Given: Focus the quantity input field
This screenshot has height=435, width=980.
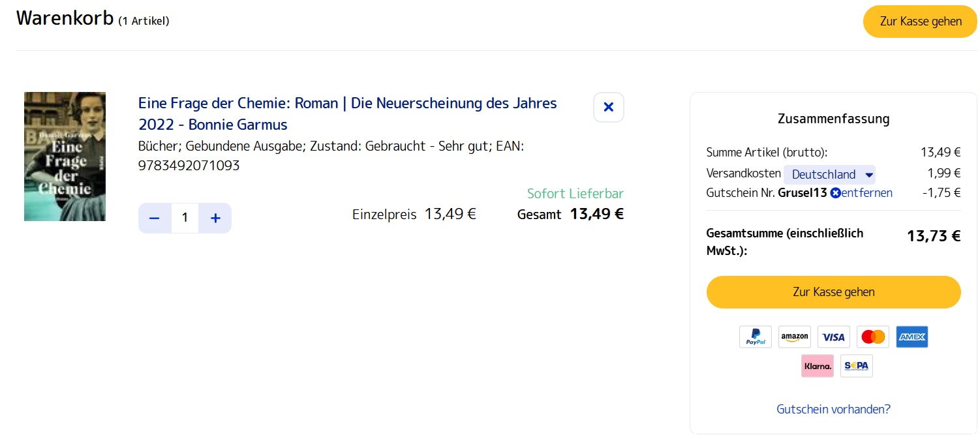Looking at the screenshot, I should coord(185,218).
